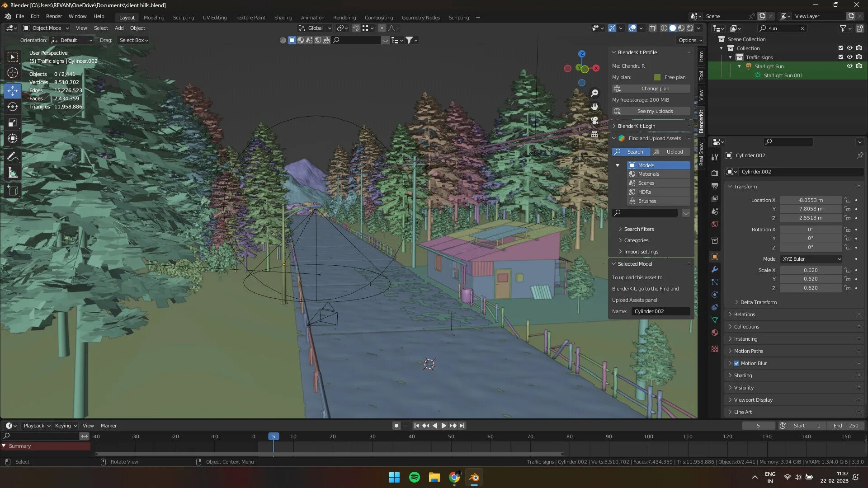Open Render properties tab icon
This screenshot has height=488, width=868.
click(715, 174)
